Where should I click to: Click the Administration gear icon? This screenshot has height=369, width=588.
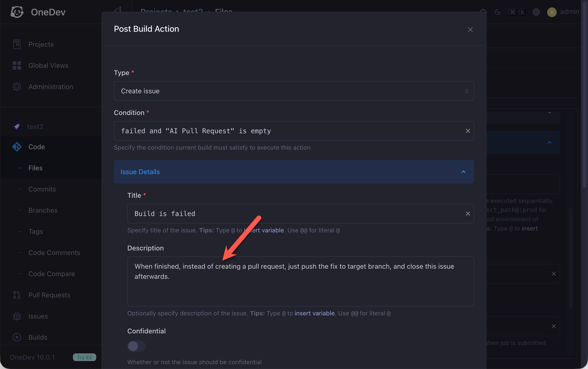(x=17, y=87)
